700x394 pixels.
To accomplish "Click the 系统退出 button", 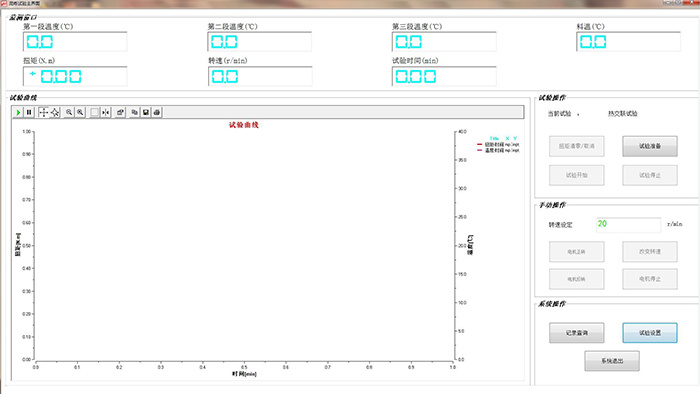I will point(612,361).
